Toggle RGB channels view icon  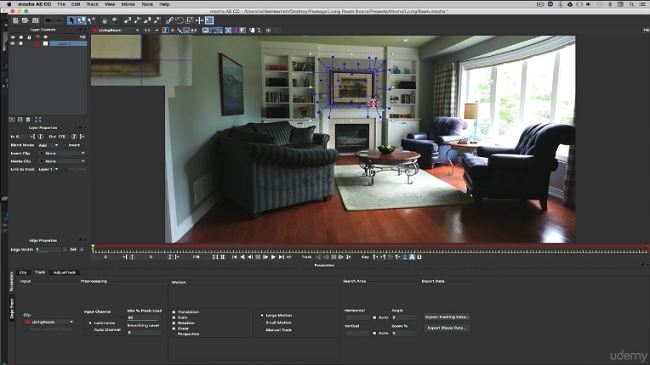click(x=165, y=30)
